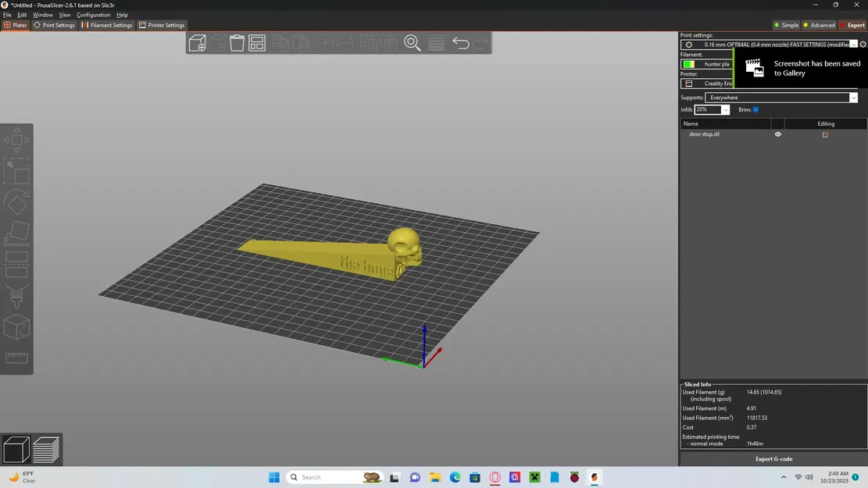Image resolution: width=868 pixels, height=488 pixels.
Task: Click the Paste toolbar icon
Action: (x=301, y=43)
